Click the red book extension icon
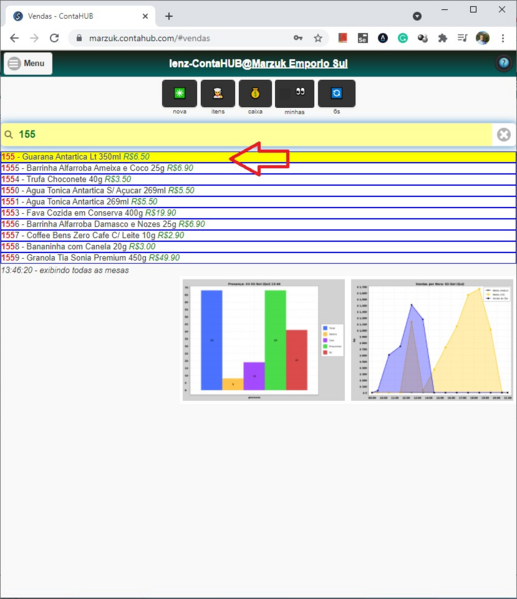Image resolution: width=517 pixels, height=599 pixels. point(342,38)
